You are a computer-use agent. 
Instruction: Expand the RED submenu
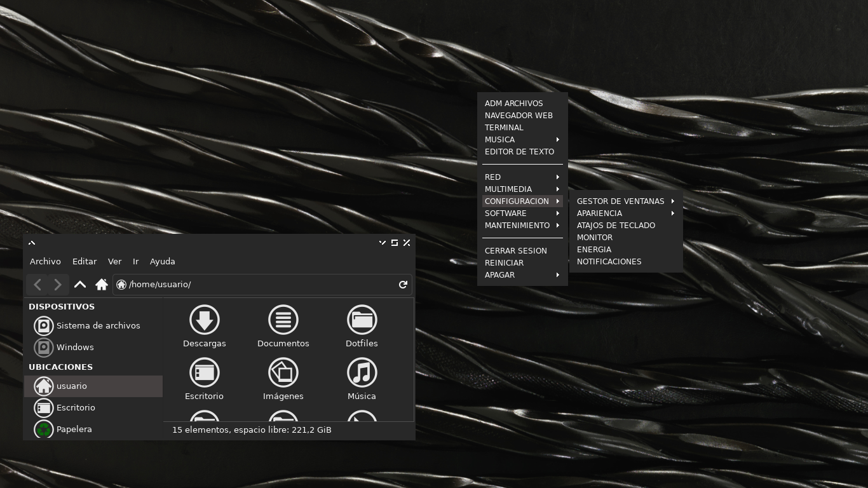[x=522, y=177]
